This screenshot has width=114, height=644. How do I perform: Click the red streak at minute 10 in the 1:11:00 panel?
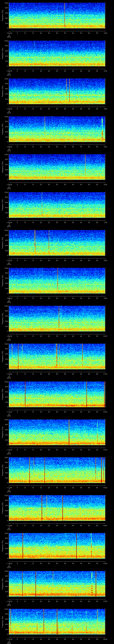(25, 394)
